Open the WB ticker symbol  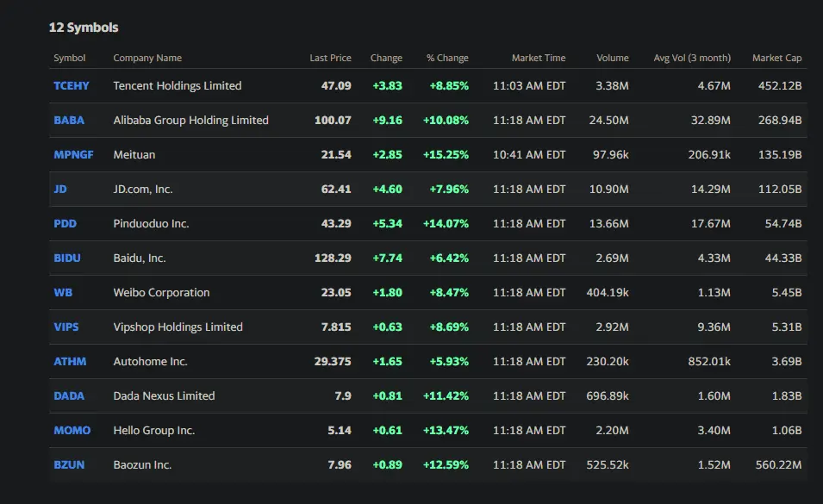pos(63,293)
